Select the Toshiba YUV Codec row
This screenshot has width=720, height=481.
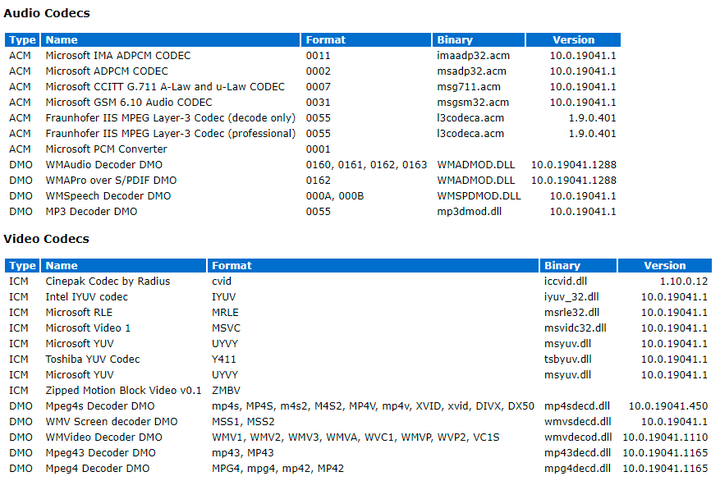click(93, 359)
